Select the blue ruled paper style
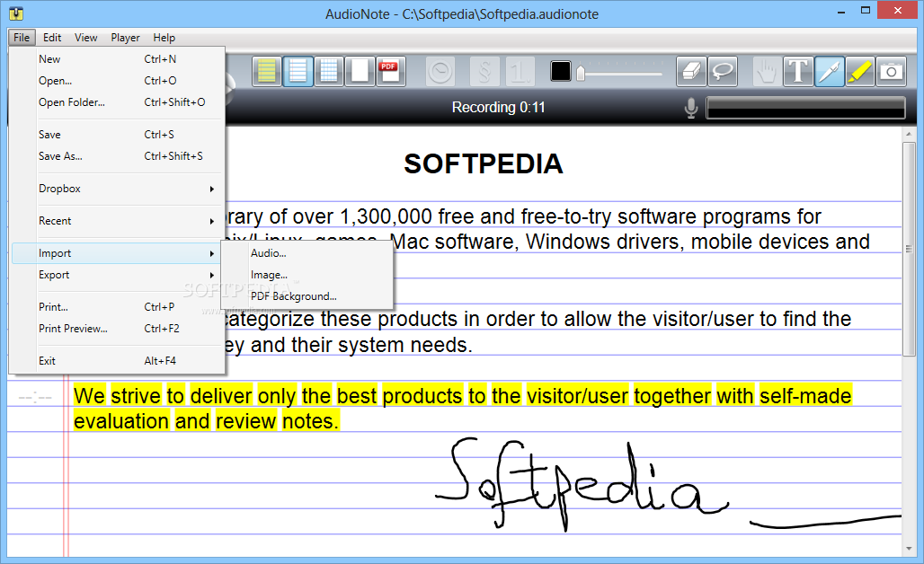Image resolution: width=924 pixels, height=564 pixels. [298, 72]
